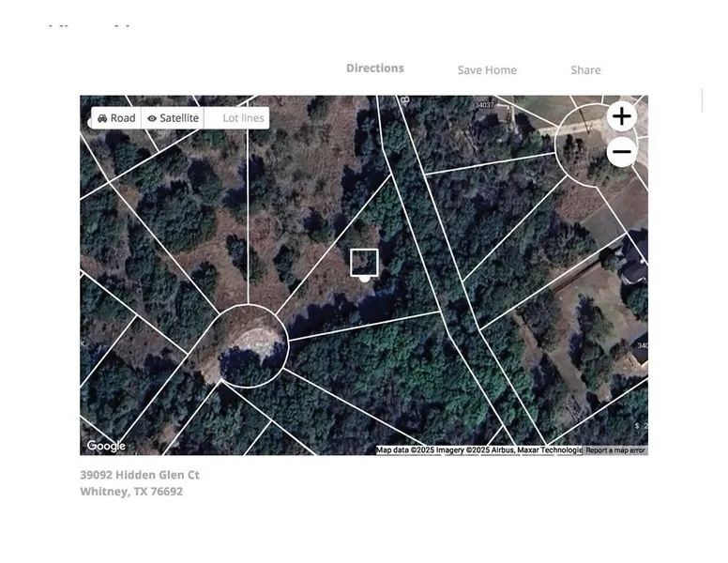Toggle the Lot lines overlay

tap(243, 118)
